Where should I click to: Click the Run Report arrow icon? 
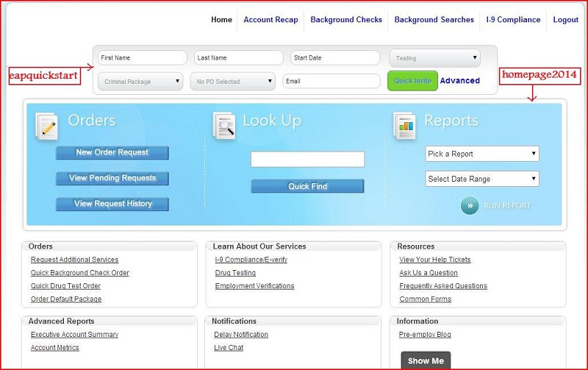(470, 206)
